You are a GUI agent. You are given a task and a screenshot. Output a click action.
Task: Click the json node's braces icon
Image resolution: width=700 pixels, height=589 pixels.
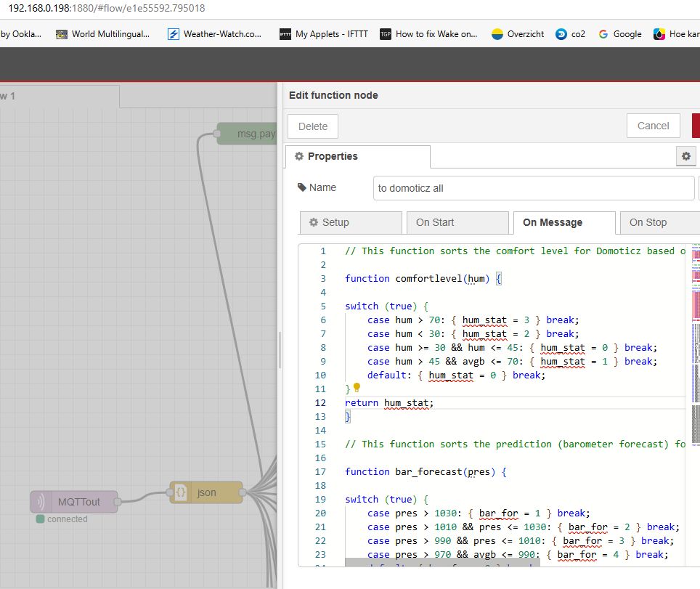180,492
